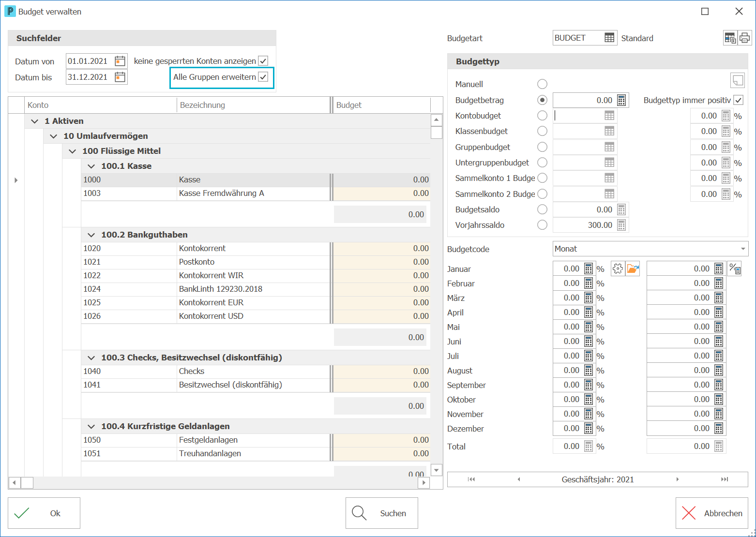The width and height of the screenshot is (756, 537).
Task: Click the Ok button
Action: click(x=44, y=513)
